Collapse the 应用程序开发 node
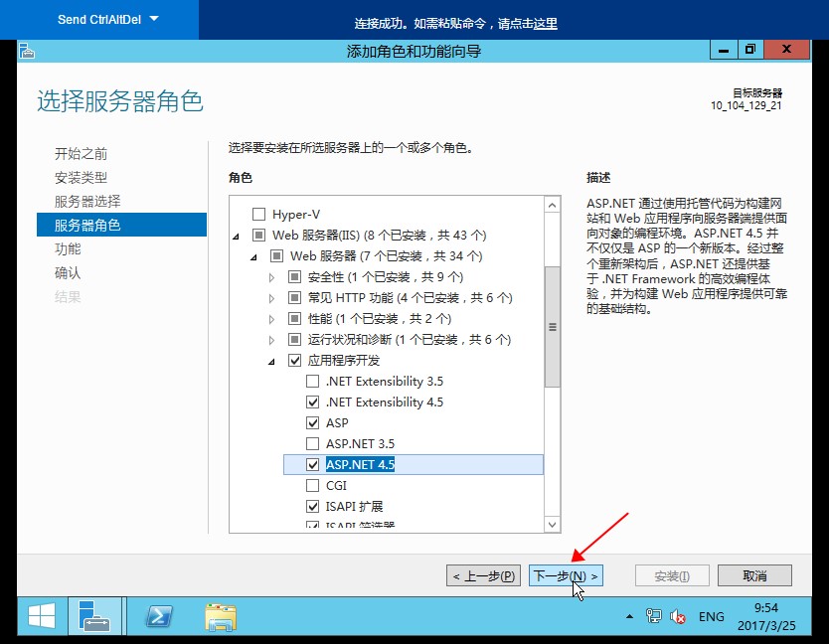Image resolution: width=829 pixels, height=644 pixels. pos(272,362)
